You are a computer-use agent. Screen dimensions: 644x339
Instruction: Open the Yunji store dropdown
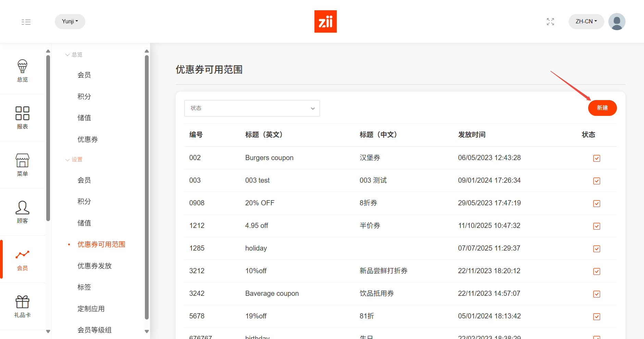point(70,22)
